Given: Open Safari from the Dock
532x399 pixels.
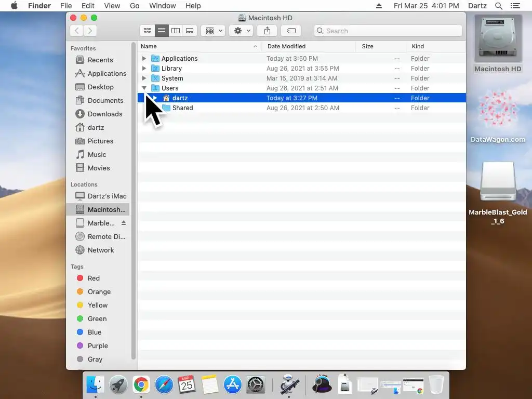Looking at the screenshot, I should [164, 385].
